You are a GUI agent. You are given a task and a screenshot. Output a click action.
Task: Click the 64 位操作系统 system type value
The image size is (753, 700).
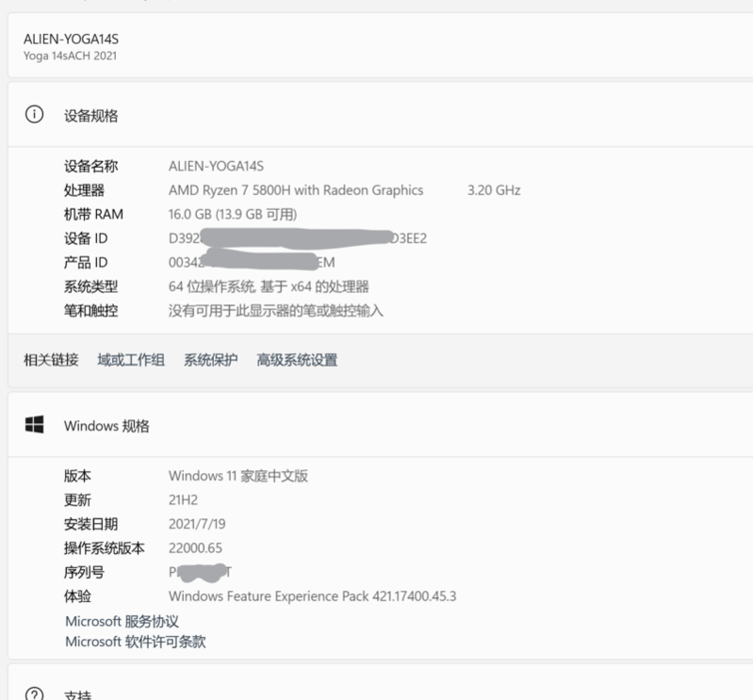pos(269,286)
